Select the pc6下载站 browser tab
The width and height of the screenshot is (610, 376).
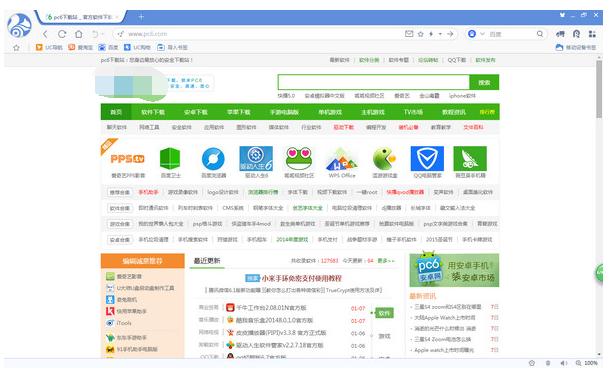click(x=80, y=17)
